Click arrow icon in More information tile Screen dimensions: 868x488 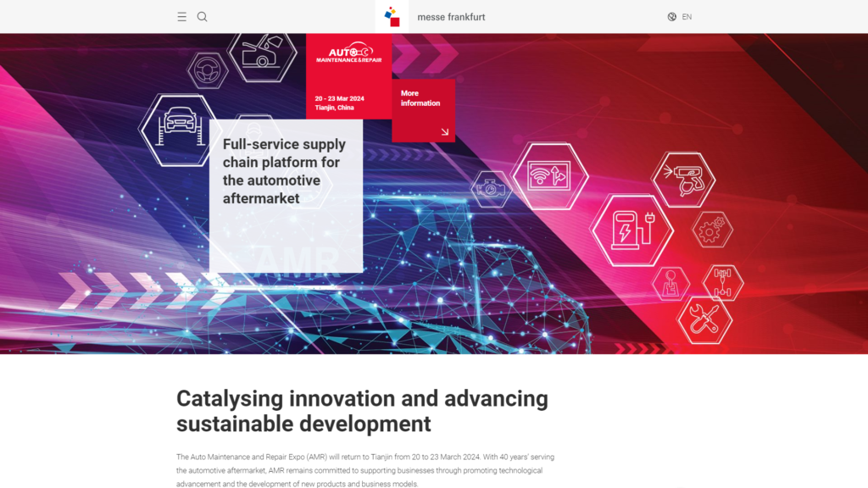coord(444,131)
